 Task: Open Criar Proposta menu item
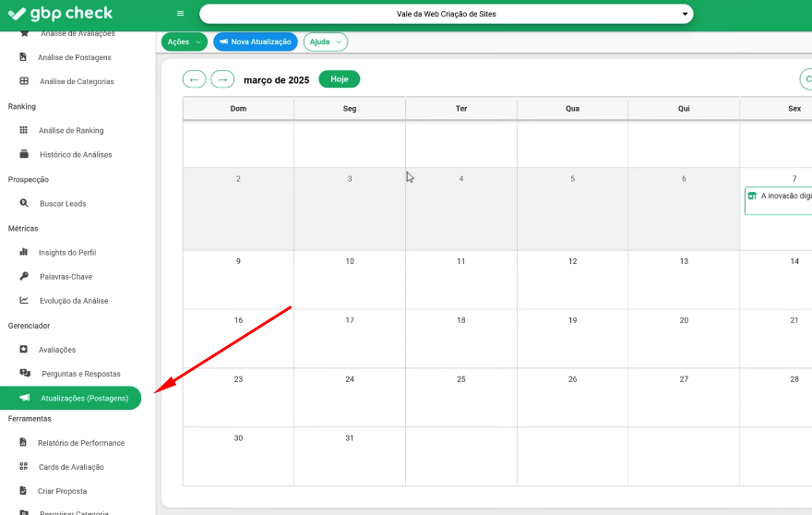point(62,491)
